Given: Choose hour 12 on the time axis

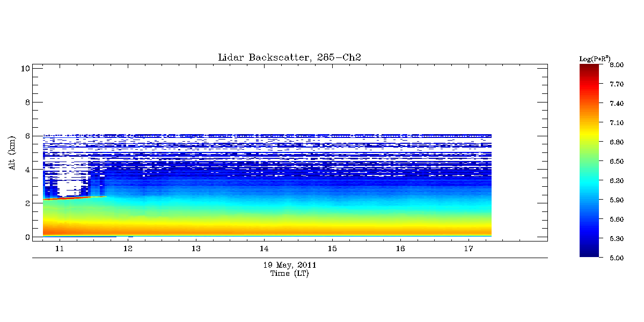Looking at the screenshot, I should click(x=128, y=249).
